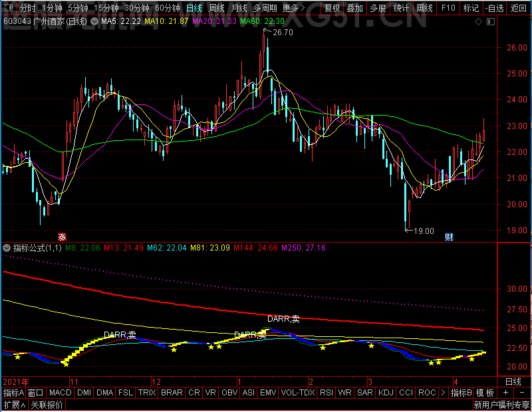The width and height of the screenshot is (532, 412).
Task: Select the CR indicator
Action: coord(194,393)
